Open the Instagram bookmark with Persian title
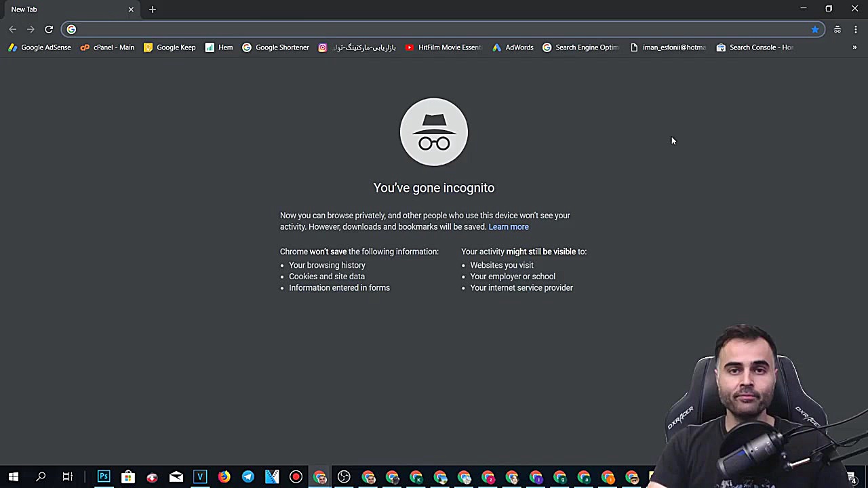Image resolution: width=868 pixels, height=488 pixels. click(357, 47)
